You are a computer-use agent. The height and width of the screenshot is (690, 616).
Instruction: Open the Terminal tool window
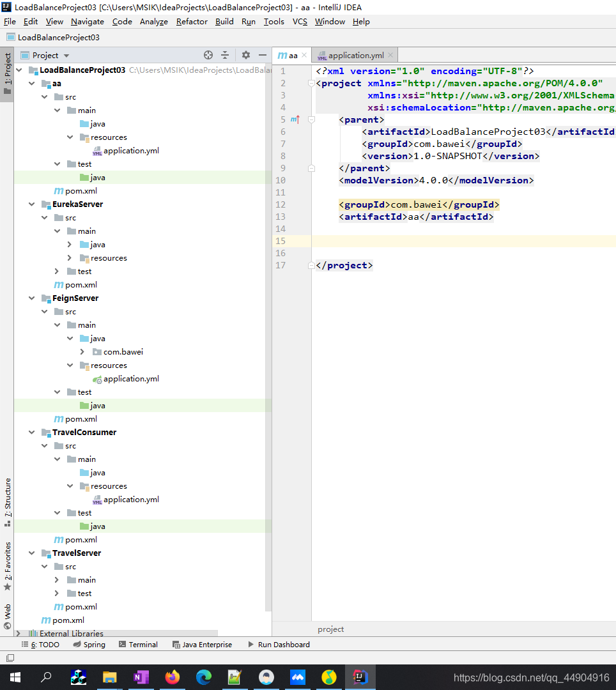click(x=138, y=644)
